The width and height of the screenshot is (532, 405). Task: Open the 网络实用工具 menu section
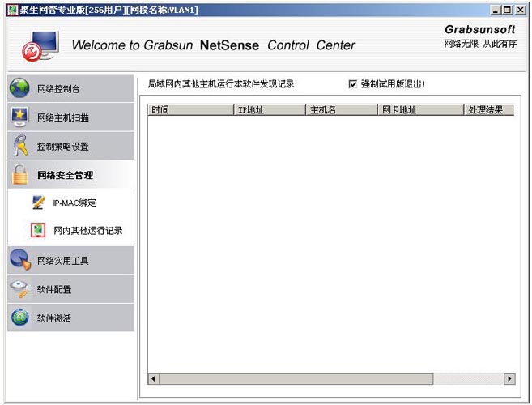click(71, 260)
